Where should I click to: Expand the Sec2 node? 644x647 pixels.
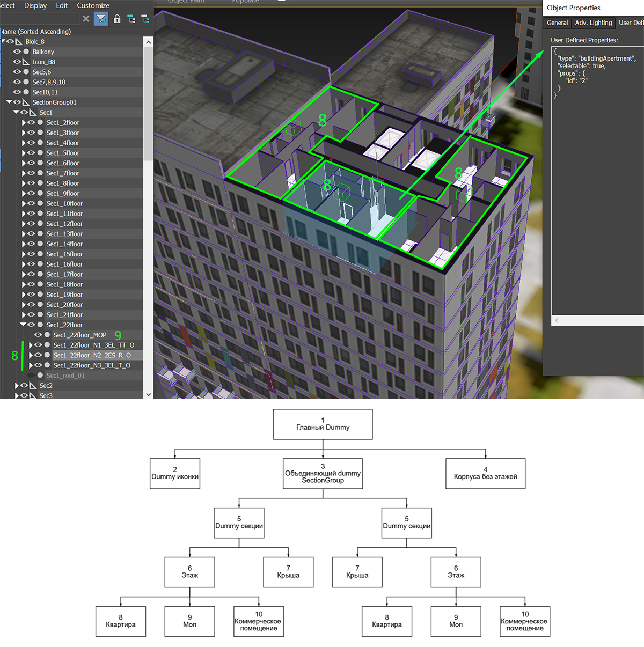17,386
